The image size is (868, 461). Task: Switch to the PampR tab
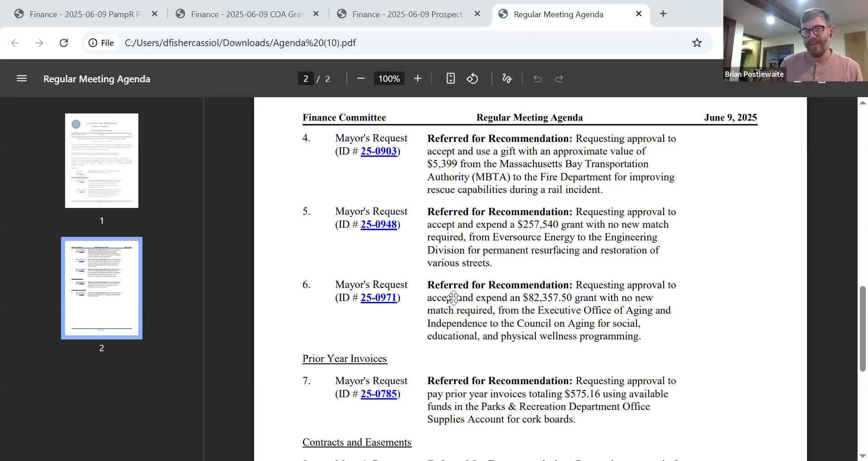tap(81, 14)
